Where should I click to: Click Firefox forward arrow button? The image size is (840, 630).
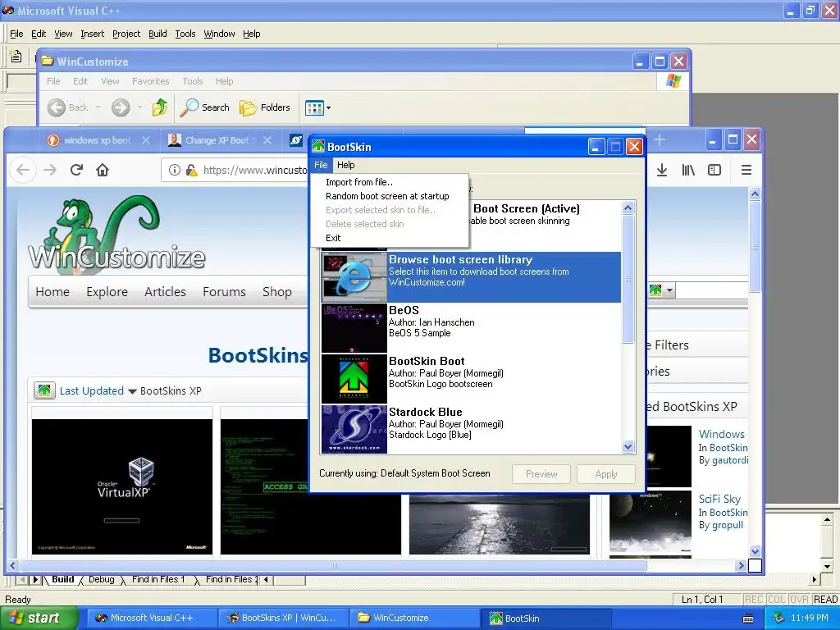(x=50, y=170)
